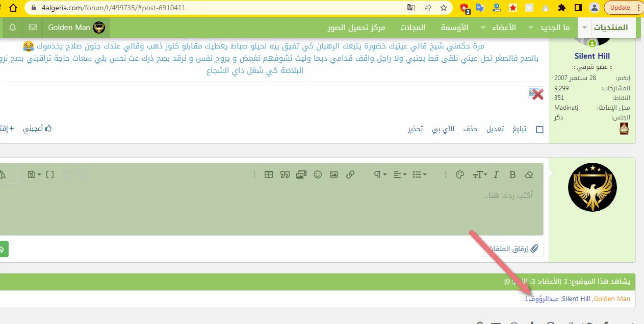Open the inbox envelope icon
Screen dimensions: 644x324
click(x=33, y=28)
